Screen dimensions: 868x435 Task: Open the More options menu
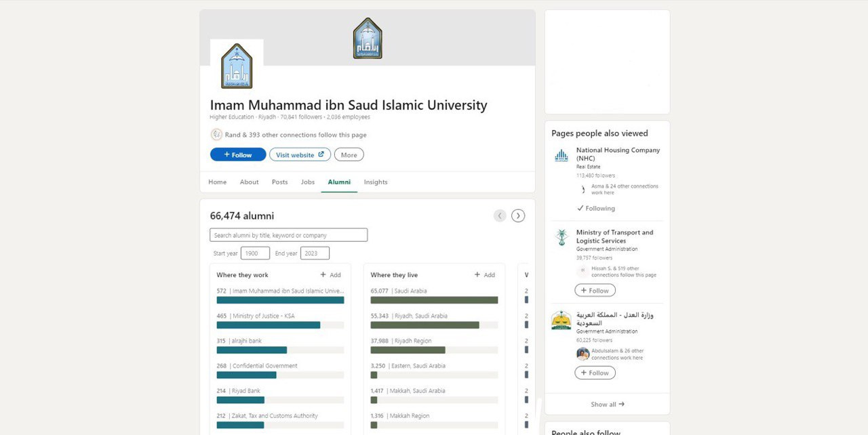pyautogui.click(x=349, y=154)
